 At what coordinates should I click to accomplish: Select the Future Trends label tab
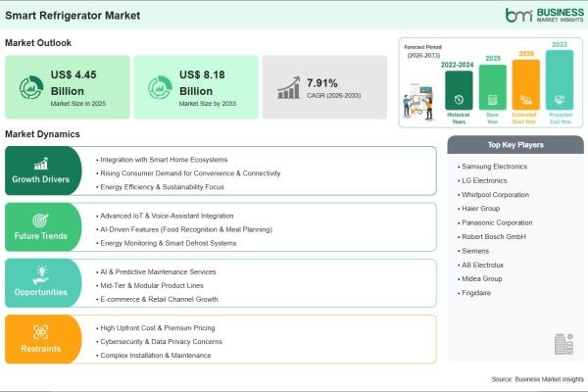click(x=43, y=227)
